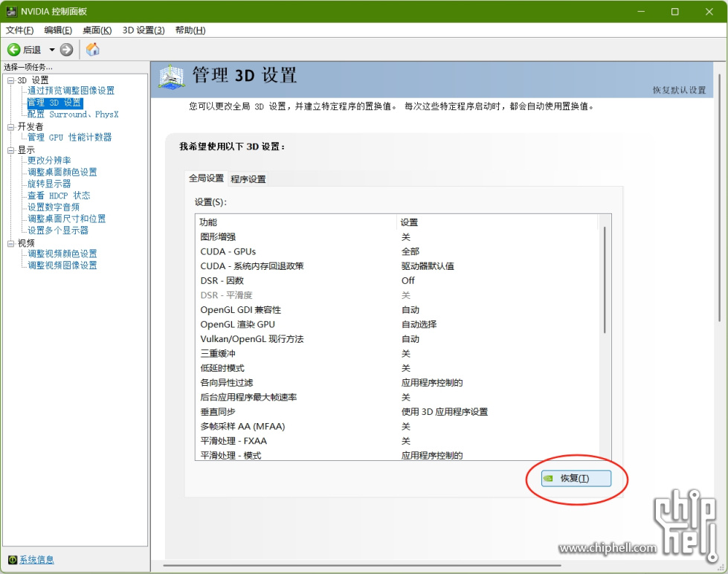The height and width of the screenshot is (574, 728).
Task: Open the 文件(F) menu
Action: click(x=19, y=30)
